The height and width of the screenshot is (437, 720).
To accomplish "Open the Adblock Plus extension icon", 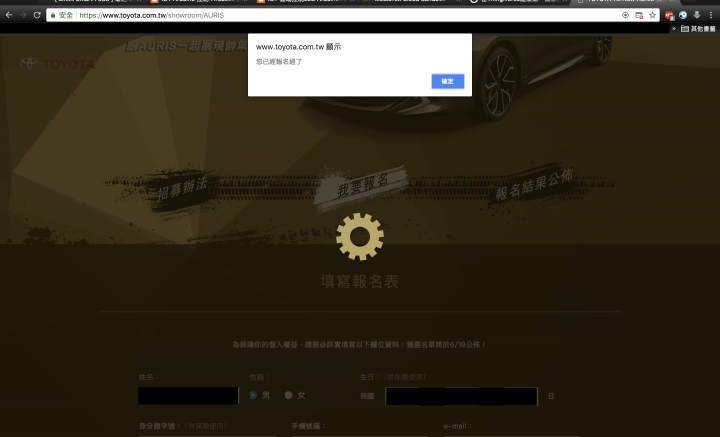I will tap(669, 15).
